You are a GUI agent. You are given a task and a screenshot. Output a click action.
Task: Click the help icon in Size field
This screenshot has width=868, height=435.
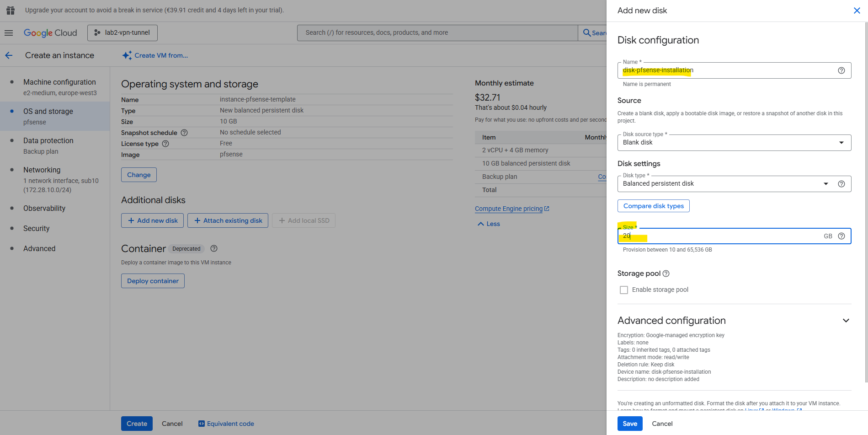coord(841,236)
